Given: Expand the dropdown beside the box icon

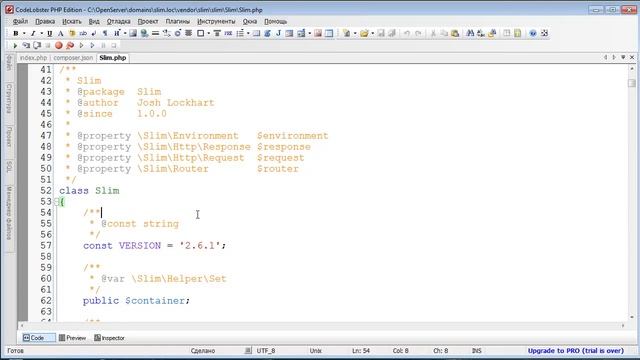Looking at the screenshot, I should click(208, 33).
